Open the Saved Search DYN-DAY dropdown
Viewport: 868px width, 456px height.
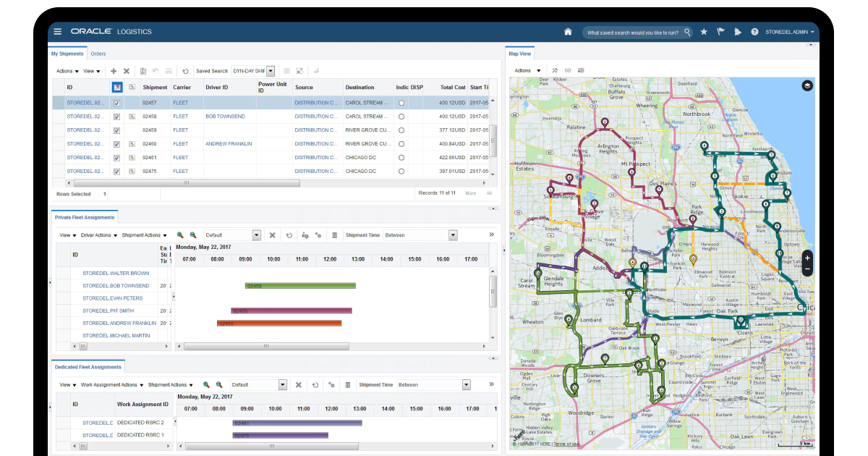pos(271,71)
